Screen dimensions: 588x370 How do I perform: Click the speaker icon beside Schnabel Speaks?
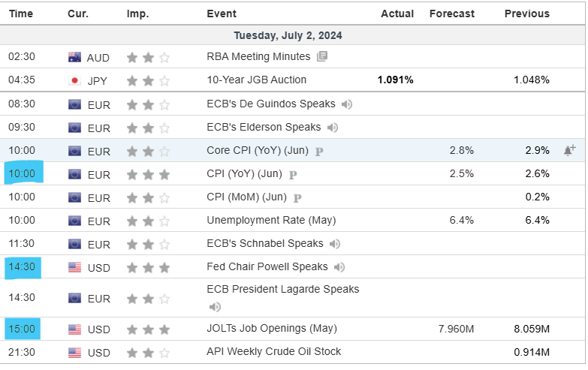pos(335,244)
